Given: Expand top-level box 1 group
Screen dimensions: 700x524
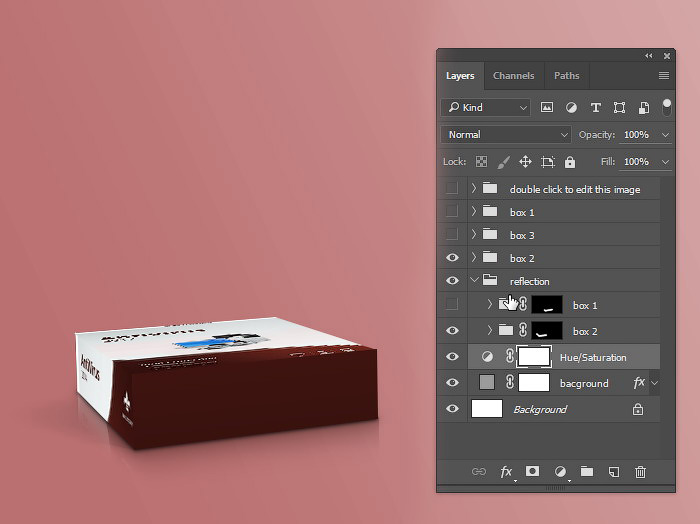Looking at the screenshot, I should click(474, 211).
